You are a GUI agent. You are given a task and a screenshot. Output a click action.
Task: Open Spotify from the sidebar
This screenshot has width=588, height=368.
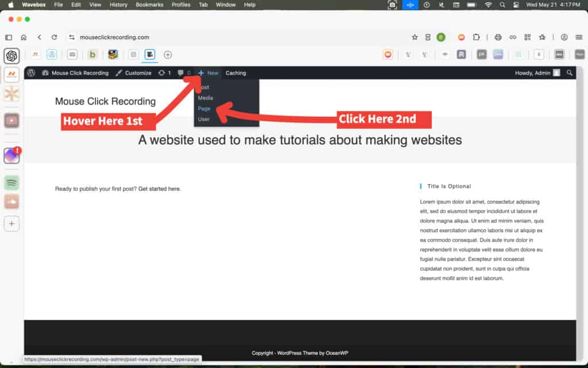[x=11, y=183]
